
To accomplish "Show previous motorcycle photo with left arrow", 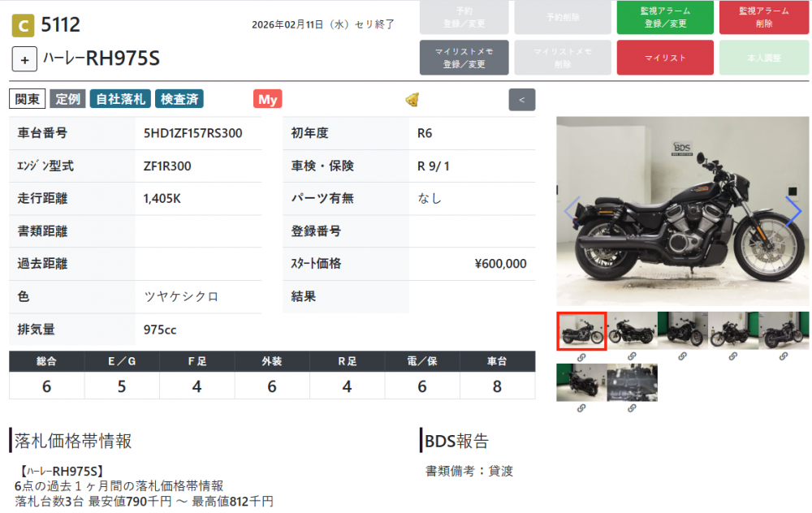I will (x=572, y=211).
